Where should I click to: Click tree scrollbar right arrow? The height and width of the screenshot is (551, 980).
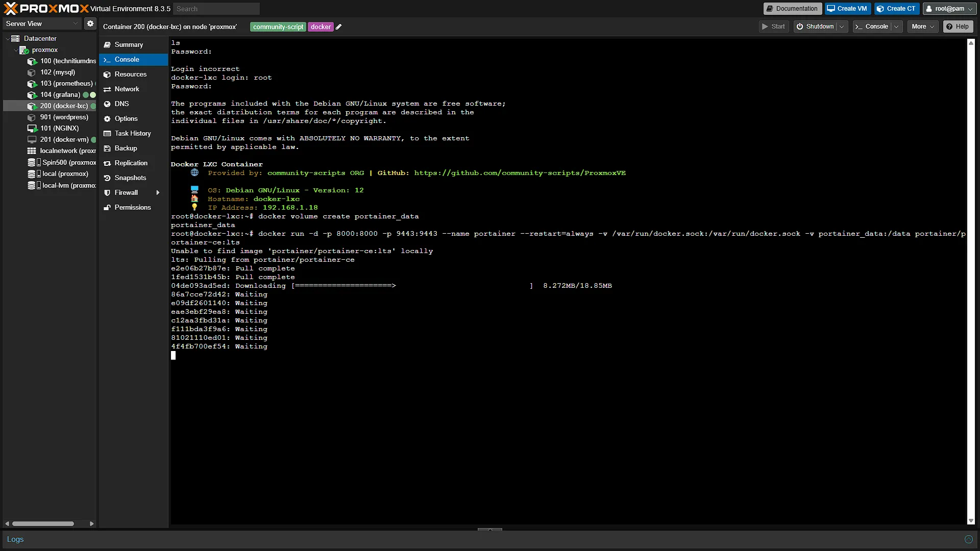click(x=92, y=523)
